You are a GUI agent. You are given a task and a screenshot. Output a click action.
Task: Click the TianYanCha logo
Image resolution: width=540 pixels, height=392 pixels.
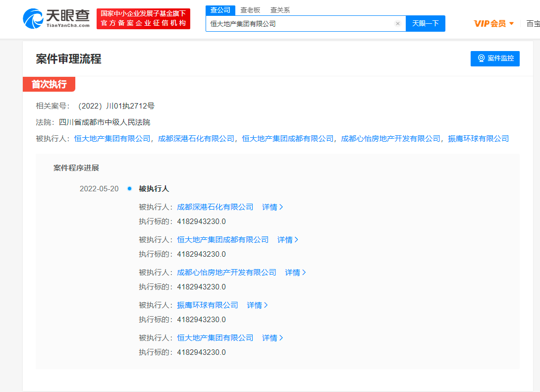click(56, 19)
